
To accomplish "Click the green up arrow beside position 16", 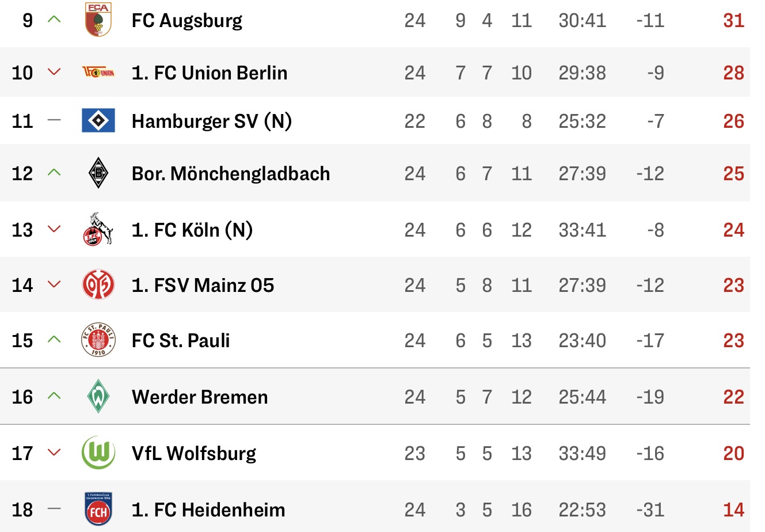I will [x=54, y=396].
